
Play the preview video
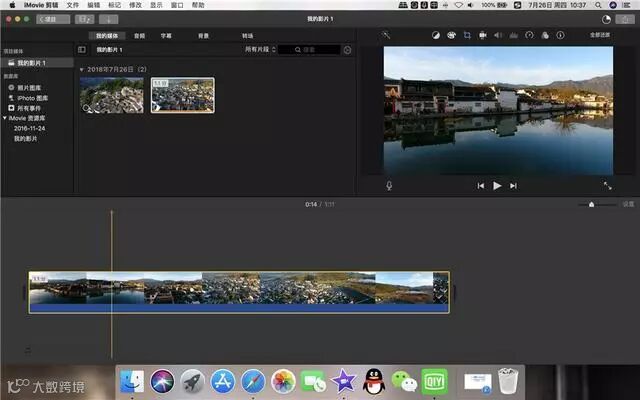497,185
